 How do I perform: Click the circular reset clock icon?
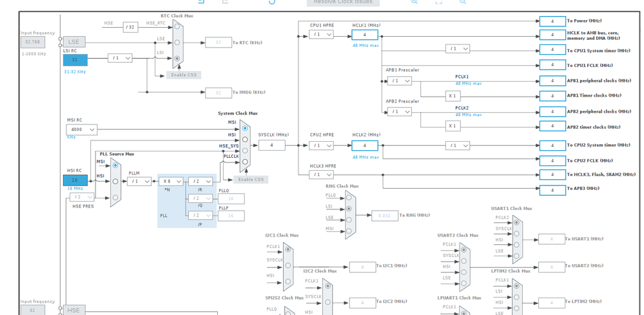click(272, 2)
